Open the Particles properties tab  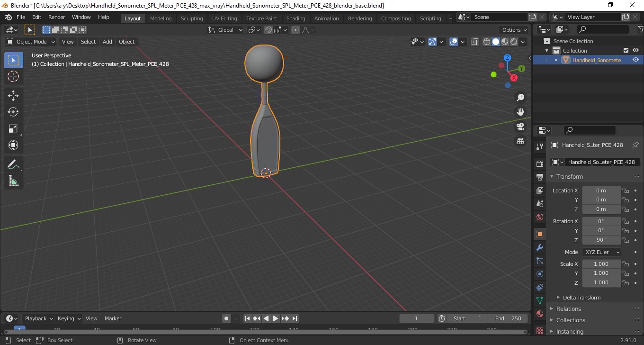tap(540, 261)
